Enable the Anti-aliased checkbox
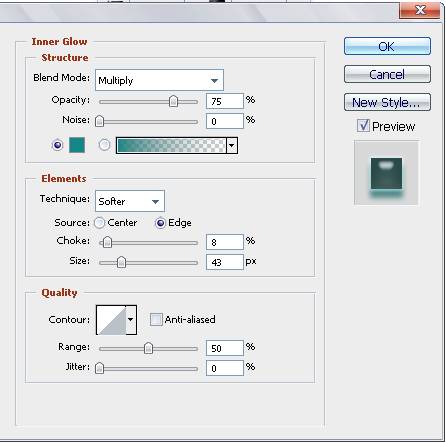This screenshot has height=443, width=446. coord(156,319)
